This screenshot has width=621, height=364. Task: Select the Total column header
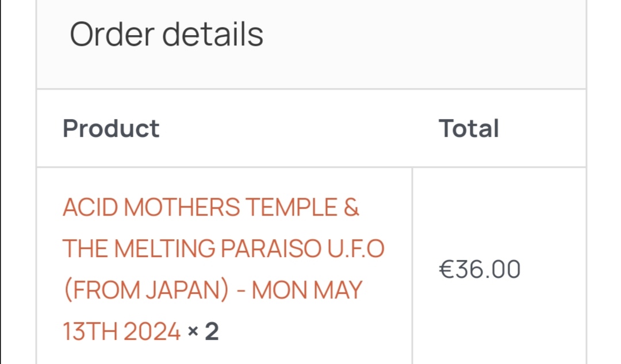click(x=469, y=128)
